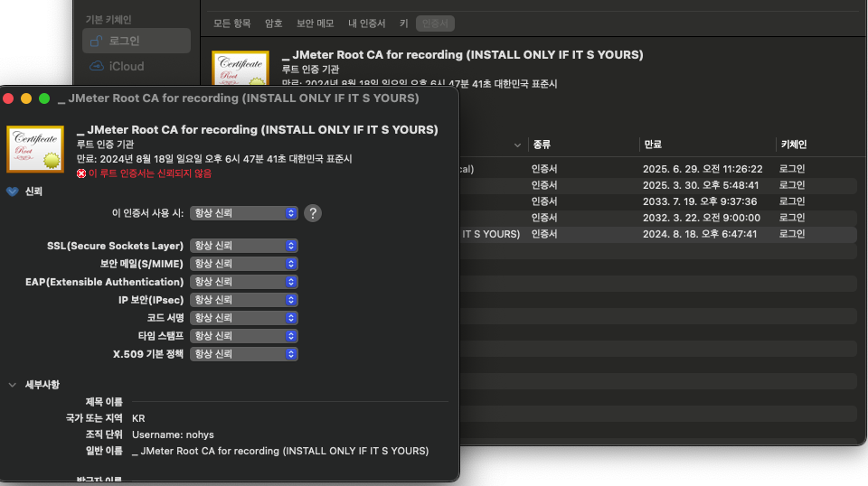
Task: Select the 로그인 keychain in sidebar
Action: click(137, 41)
